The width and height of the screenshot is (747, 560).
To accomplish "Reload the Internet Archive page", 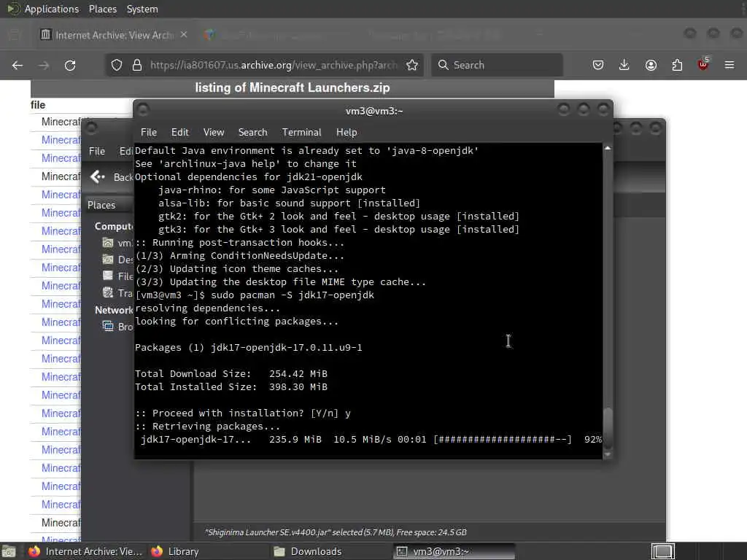I will coord(70,65).
